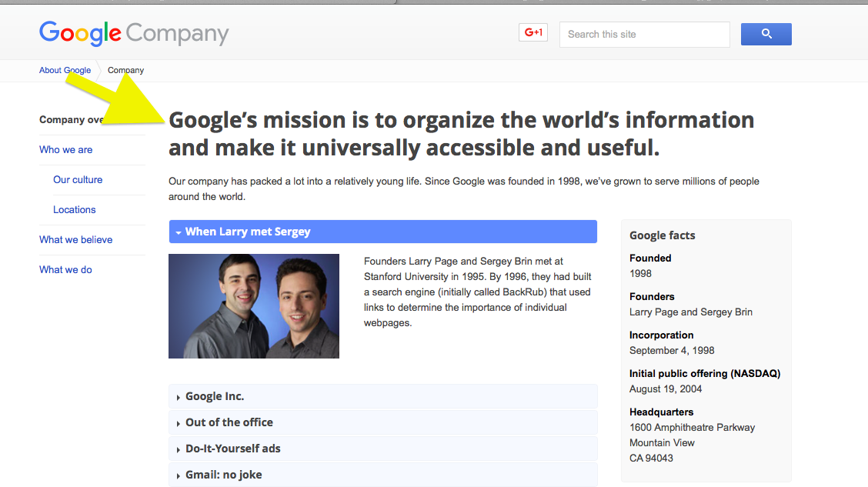The width and height of the screenshot is (868, 487).
Task: Click the September 4, 1998 incorporation date
Action: pos(672,350)
